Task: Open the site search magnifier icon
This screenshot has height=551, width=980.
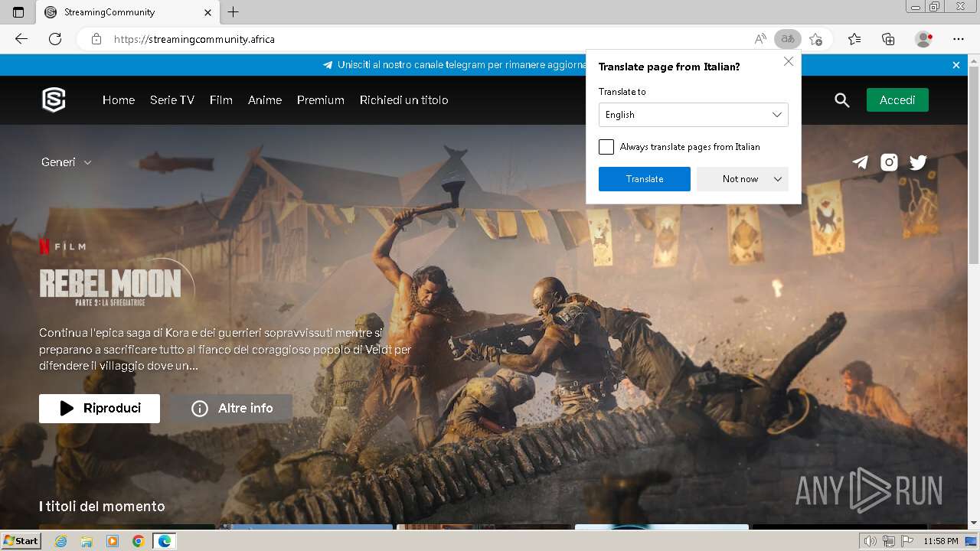Action: (x=842, y=100)
